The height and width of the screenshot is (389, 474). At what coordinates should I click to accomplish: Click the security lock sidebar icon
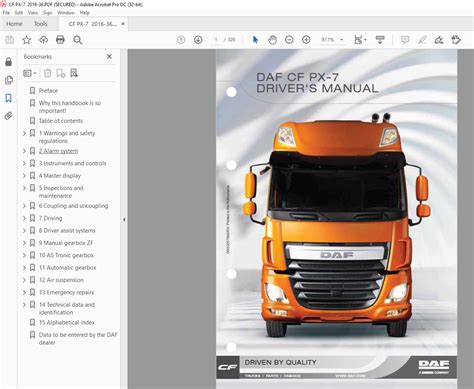[x=9, y=62]
